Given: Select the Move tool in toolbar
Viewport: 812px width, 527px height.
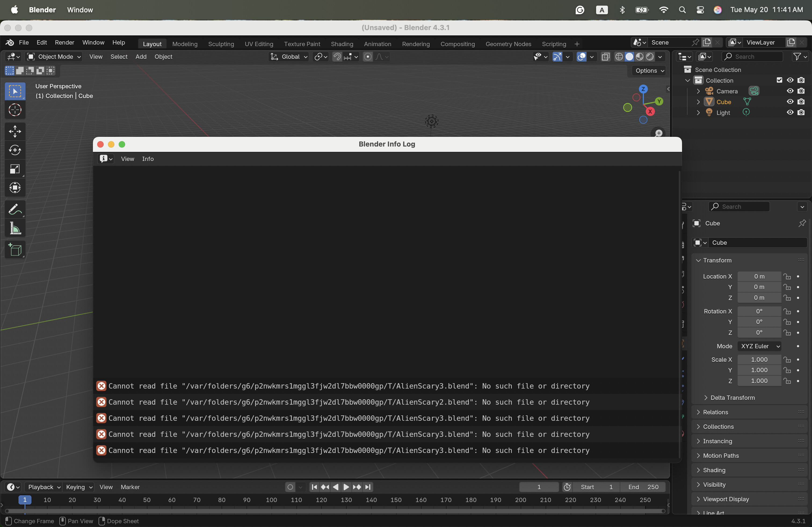Looking at the screenshot, I should [x=15, y=131].
